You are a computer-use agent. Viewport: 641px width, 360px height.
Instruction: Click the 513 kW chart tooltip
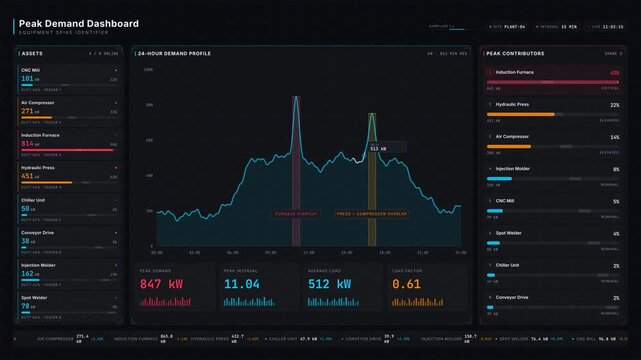(x=387, y=147)
